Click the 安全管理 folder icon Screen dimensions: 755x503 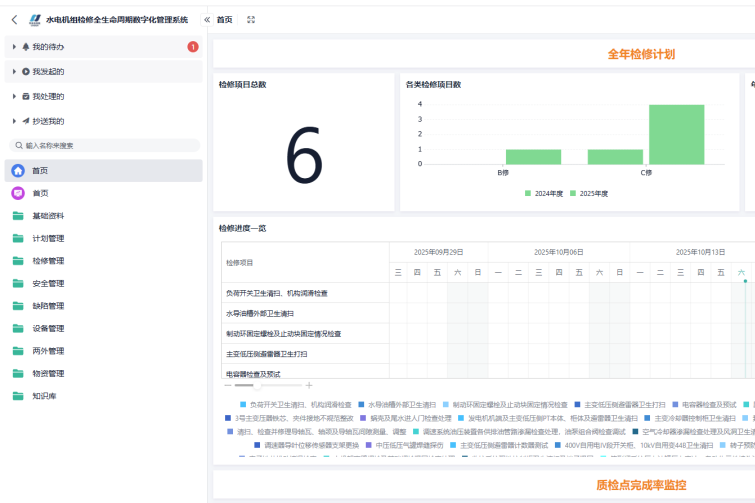click(18, 284)
